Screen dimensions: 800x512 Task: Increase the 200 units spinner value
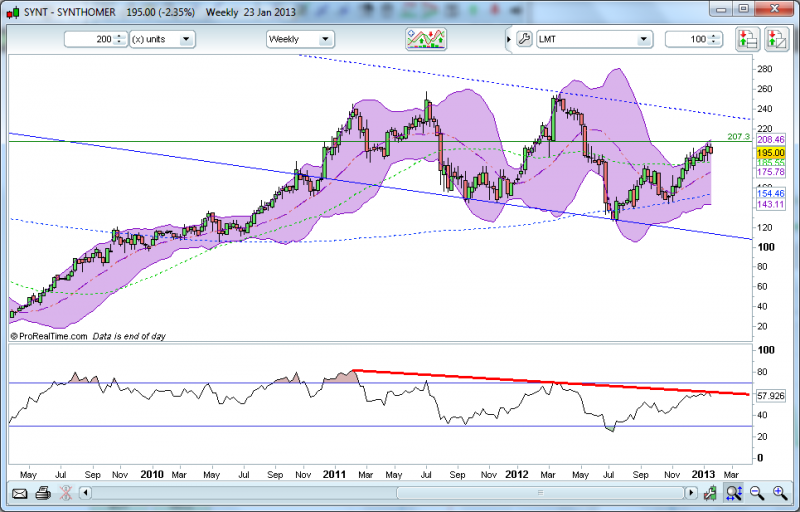[120, 36]
